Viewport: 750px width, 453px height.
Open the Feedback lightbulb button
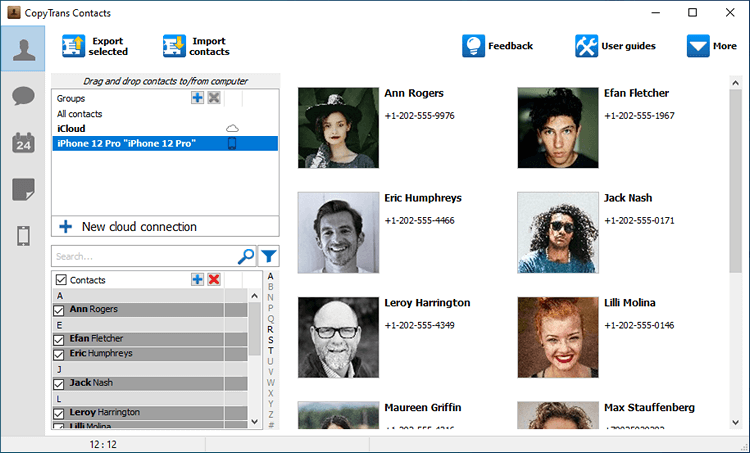(497, 46)
